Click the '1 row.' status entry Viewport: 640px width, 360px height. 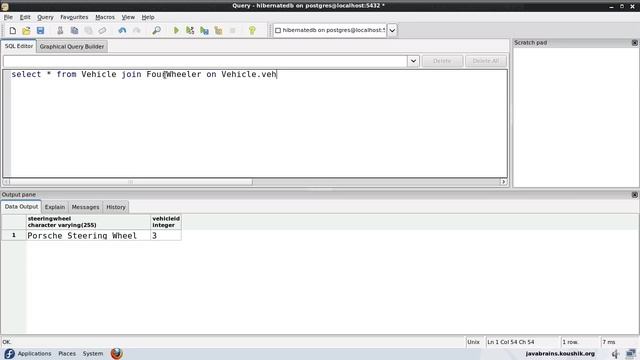(570, 342)
